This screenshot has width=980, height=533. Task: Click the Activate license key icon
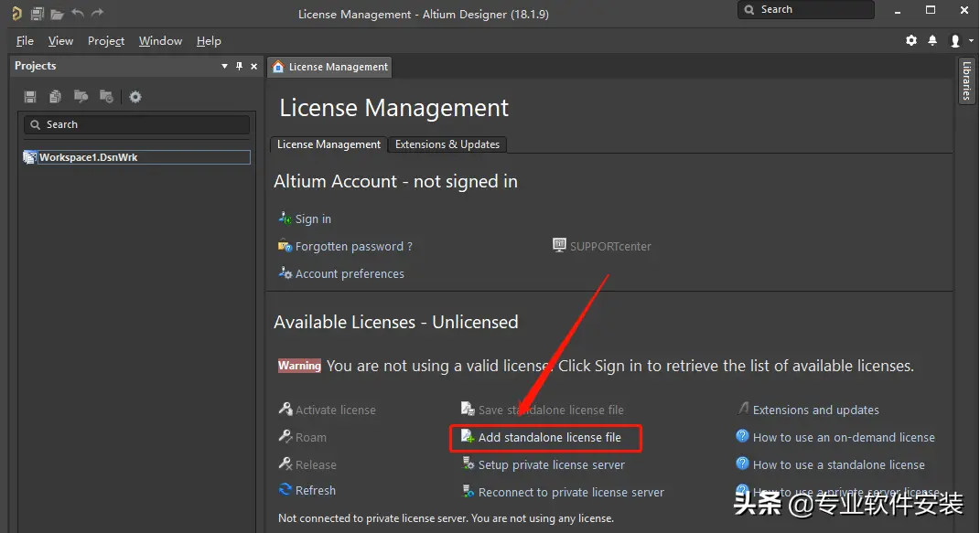pyautogui.click(x=285, y=410)
